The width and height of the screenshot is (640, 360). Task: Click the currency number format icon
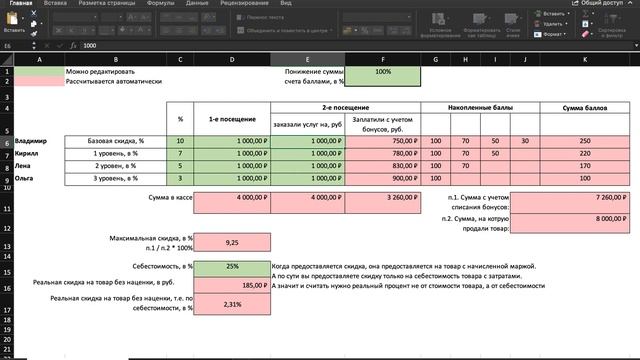pyautogui.click(x=347, y=30)
